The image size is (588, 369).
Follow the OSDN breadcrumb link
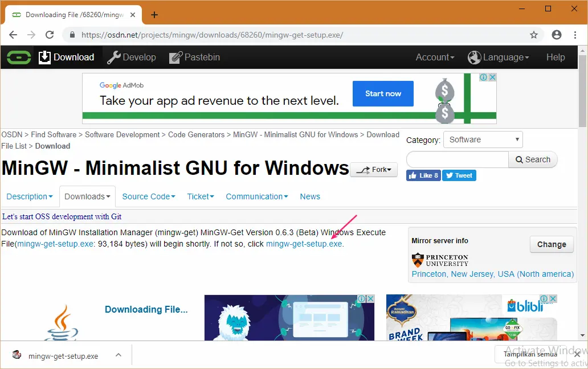(11, 134)
